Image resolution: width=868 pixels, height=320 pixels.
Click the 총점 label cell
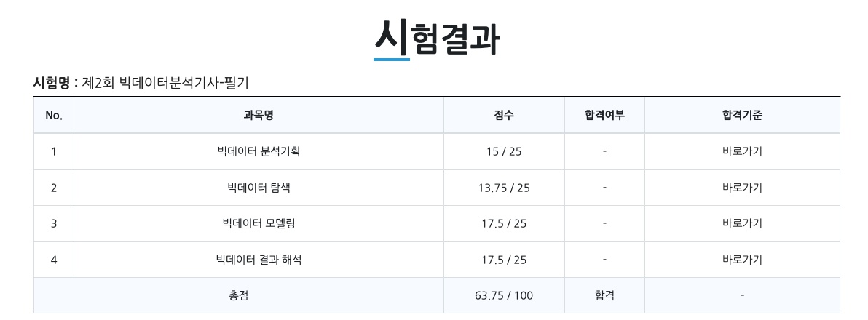click(x=238, y=295)
